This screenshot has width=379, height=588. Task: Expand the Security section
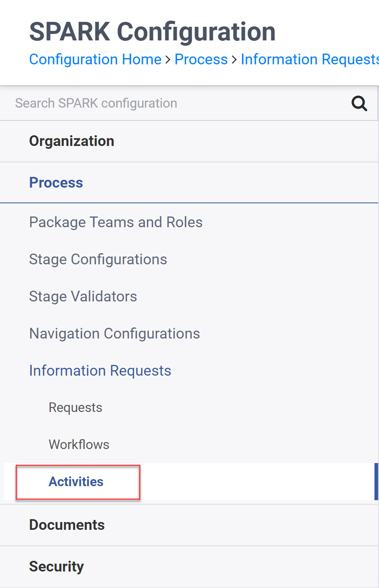tap(189, 567)
